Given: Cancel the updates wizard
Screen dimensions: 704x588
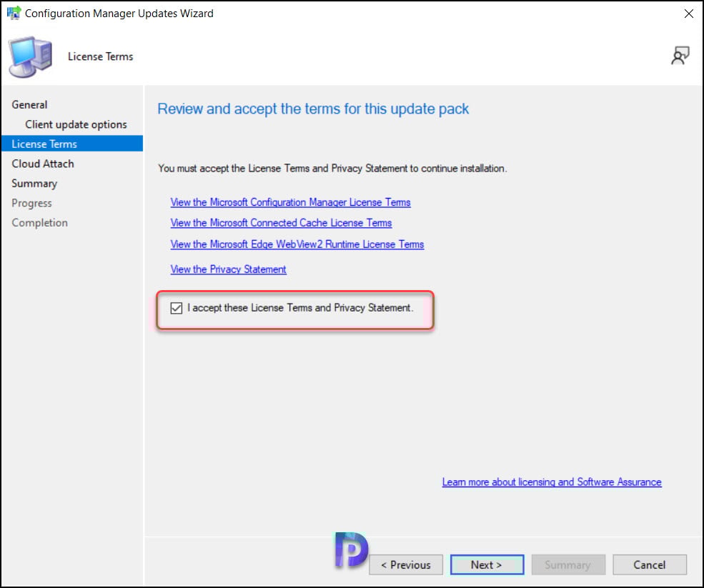Looking at the screenshot, I should point(649,564).
